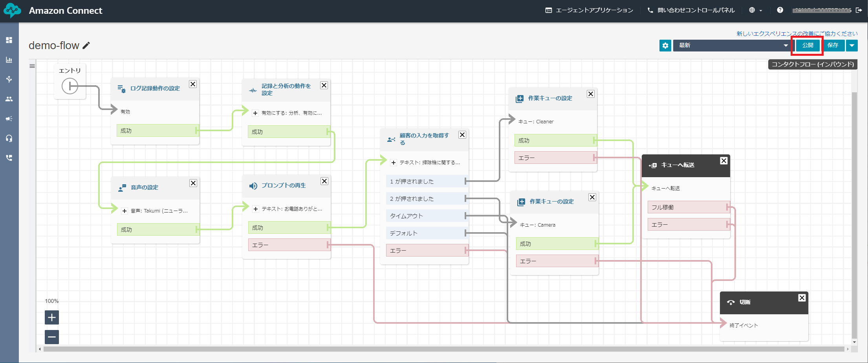Screen dimensions: 868x363
Task: Click the 公開 publish button
Action: point(808,46)
